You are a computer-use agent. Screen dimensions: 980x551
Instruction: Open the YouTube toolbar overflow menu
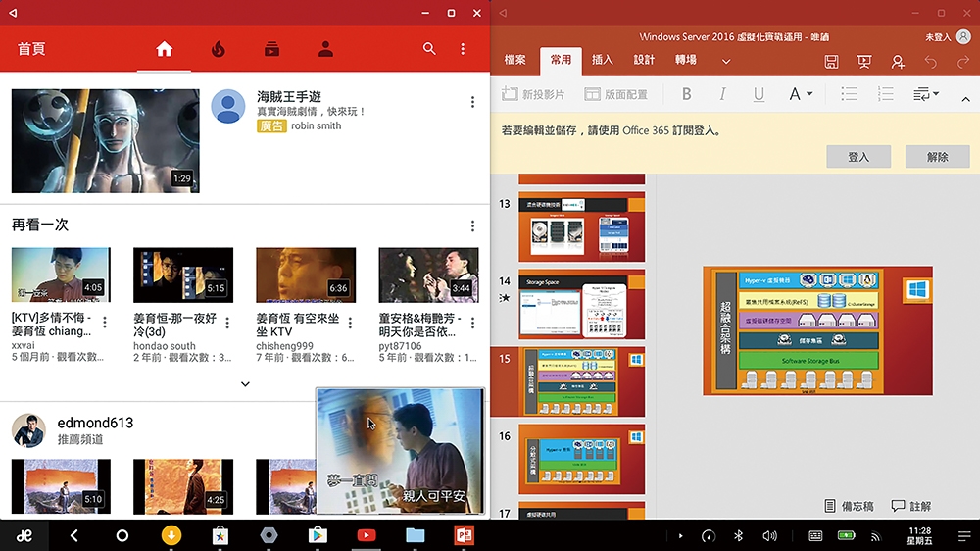(463, 49)
